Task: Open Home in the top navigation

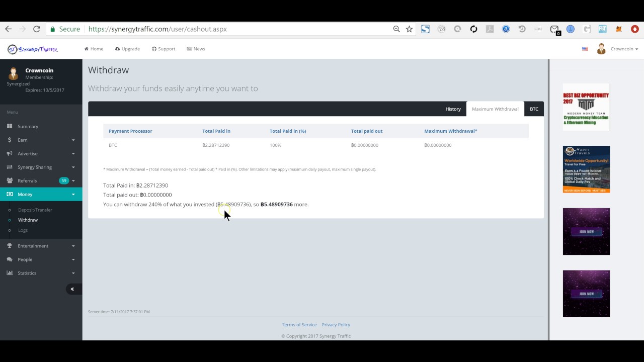Action: 94,49
